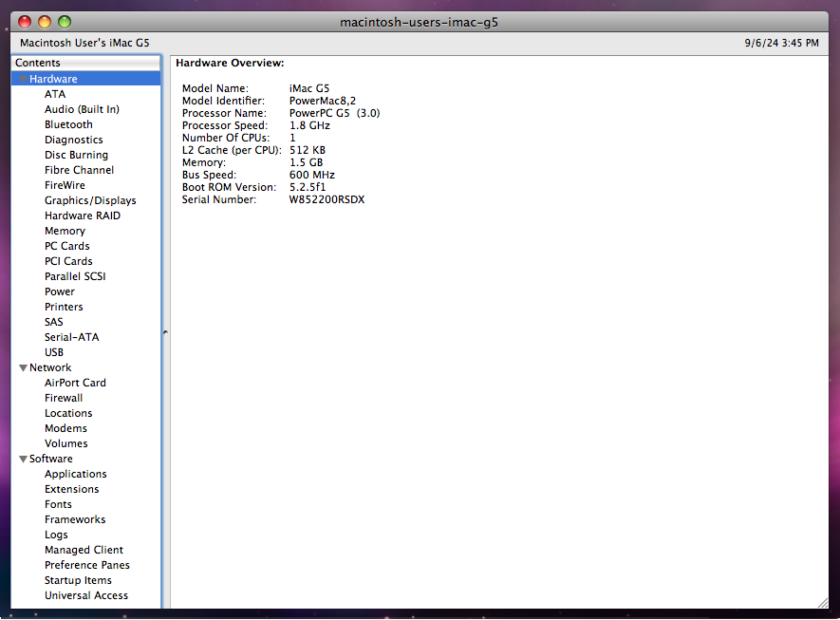
Task: Choose Fibre Channel entry
Action: tap(79, 170)
